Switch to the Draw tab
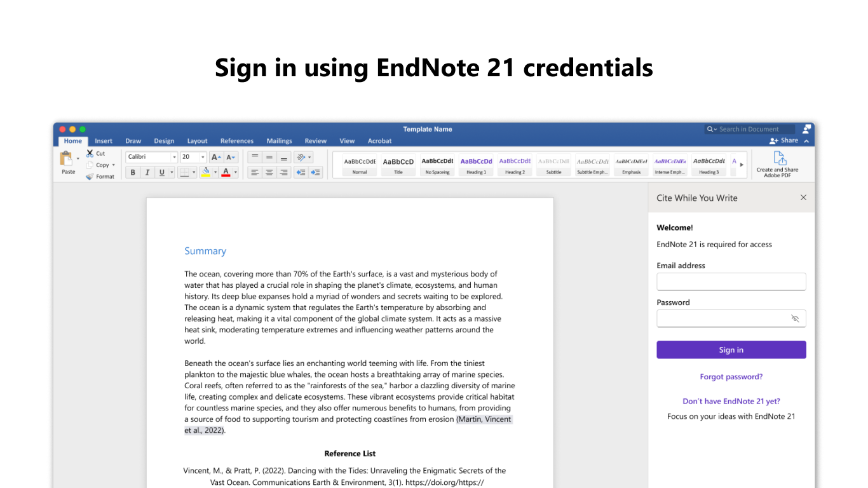Image resolution: width=868 pixels, height=488 pixels. tap(133, 141)
